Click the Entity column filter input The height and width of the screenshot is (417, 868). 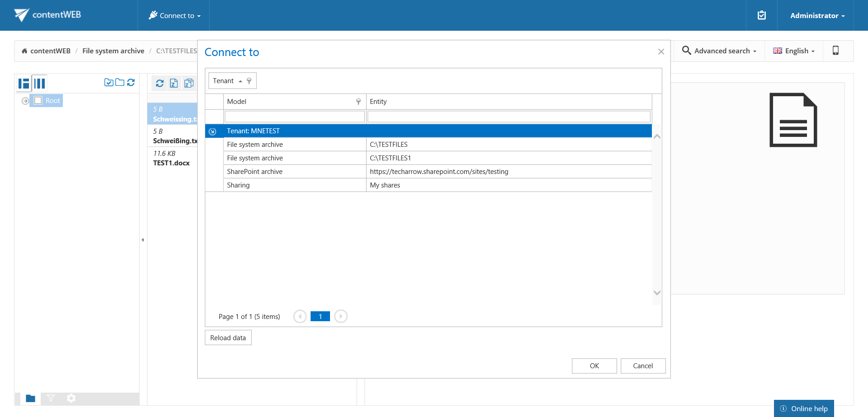point(509,117)
